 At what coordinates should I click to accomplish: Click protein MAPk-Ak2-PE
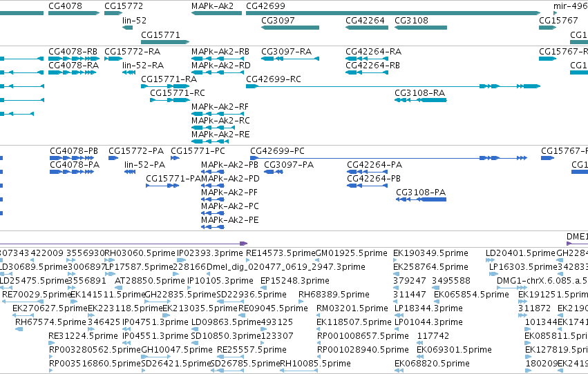[x=230, y=221]
